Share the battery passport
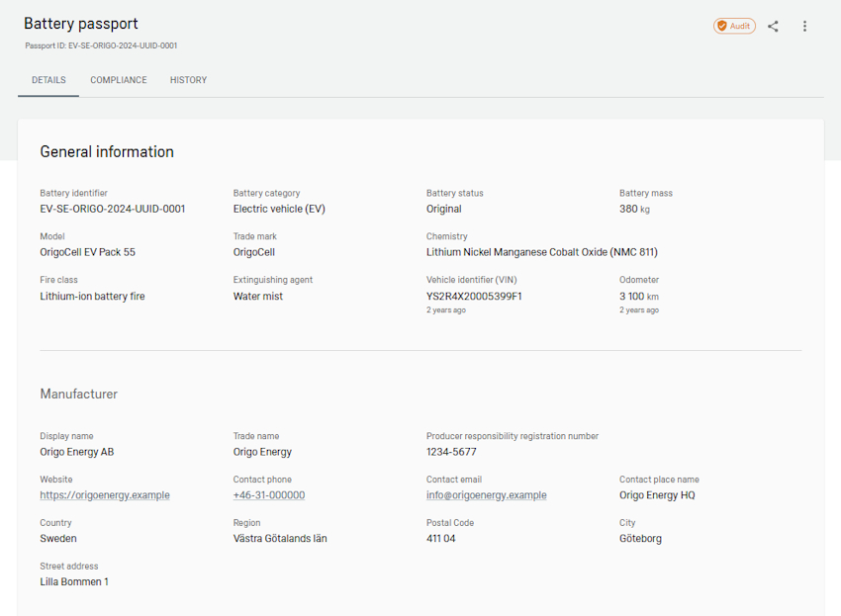This screenshot has width=841, height=616. 773,26
